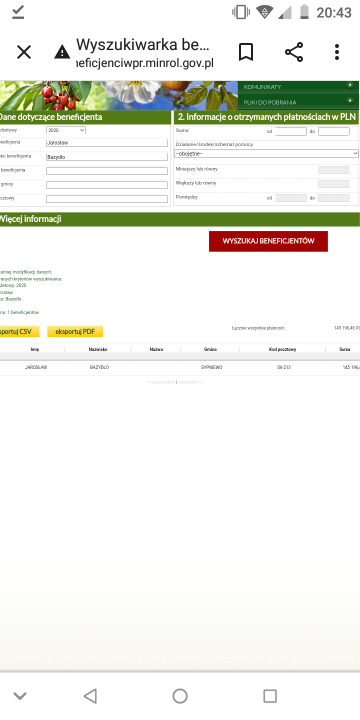Screen dimensions: 360x720
Task: Focus the empty beneficiary name field
Action: tap(107, 171)
